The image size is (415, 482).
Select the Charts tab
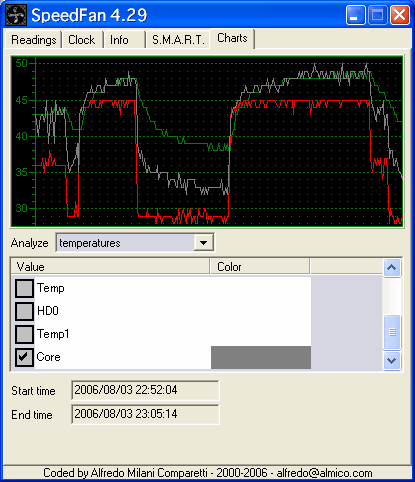click(232, 38)
